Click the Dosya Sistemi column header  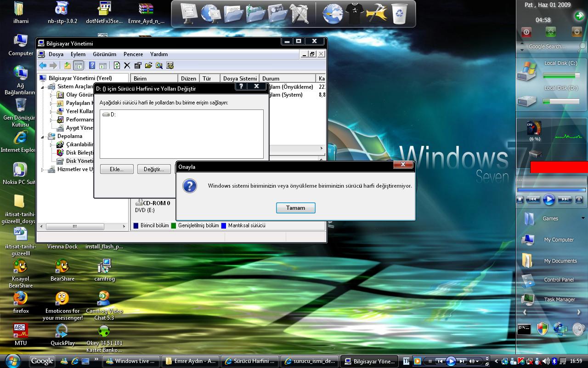click(239, 79)
